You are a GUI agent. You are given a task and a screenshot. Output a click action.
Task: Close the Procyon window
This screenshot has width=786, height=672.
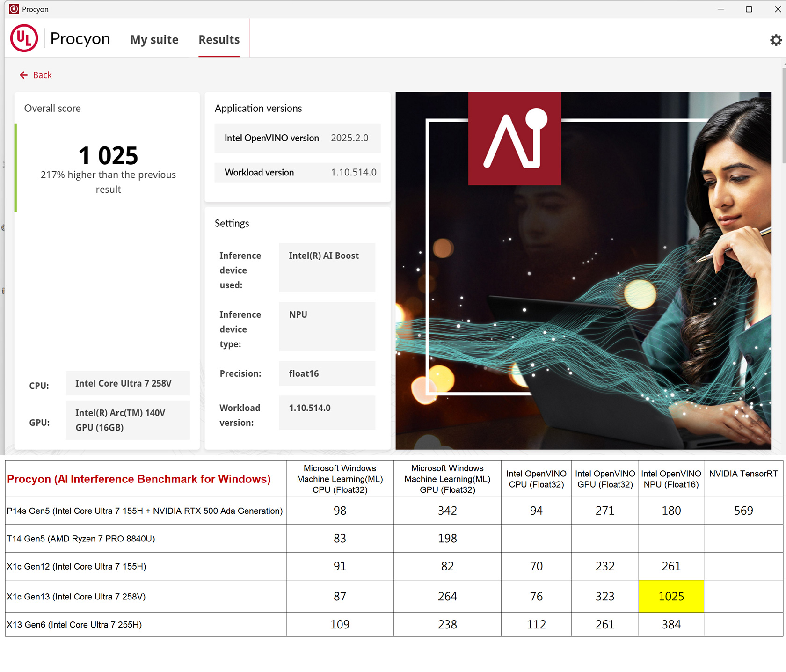click(x=777, y=9)
